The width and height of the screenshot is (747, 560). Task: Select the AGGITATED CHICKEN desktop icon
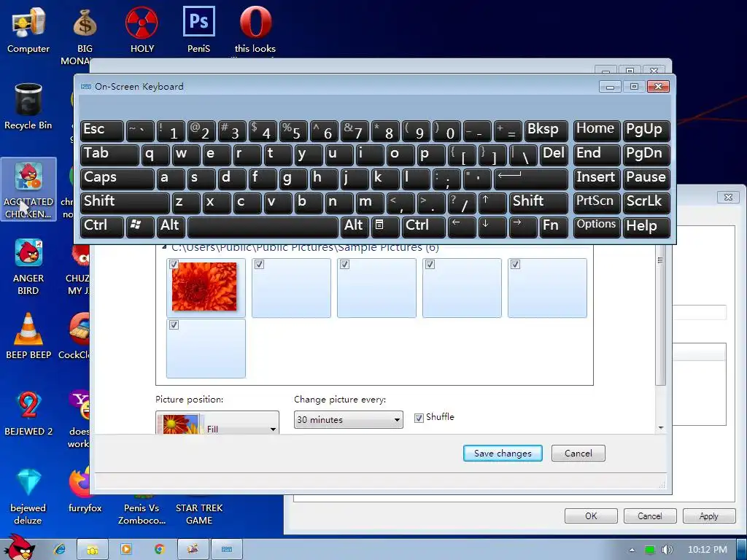(x=28, y=190)
